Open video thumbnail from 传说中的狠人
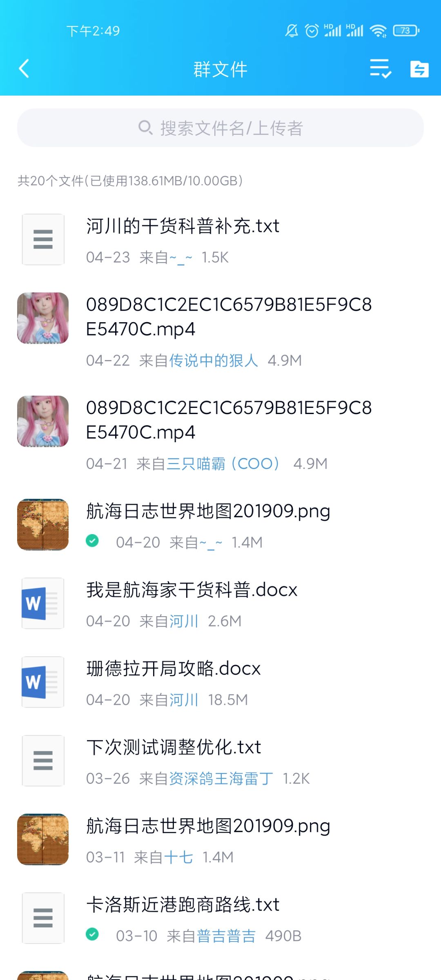 (43, 318)
